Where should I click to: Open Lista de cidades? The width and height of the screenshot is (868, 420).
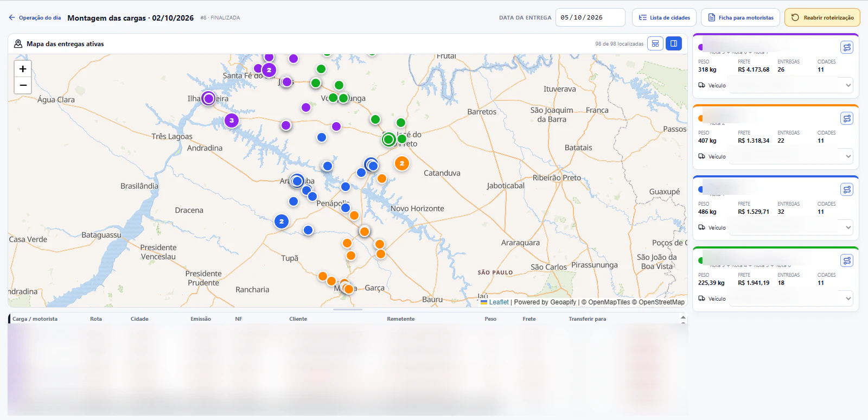tap(664, 17)
